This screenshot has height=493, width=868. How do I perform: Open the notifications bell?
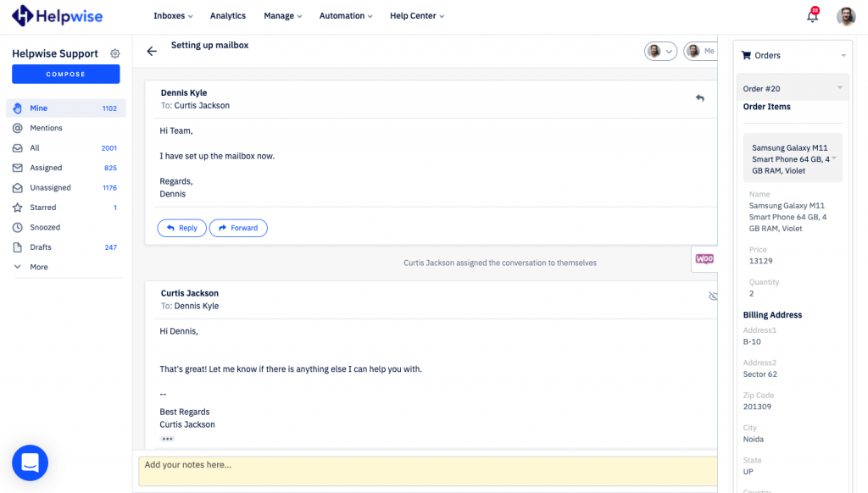[x=812, y=16]
